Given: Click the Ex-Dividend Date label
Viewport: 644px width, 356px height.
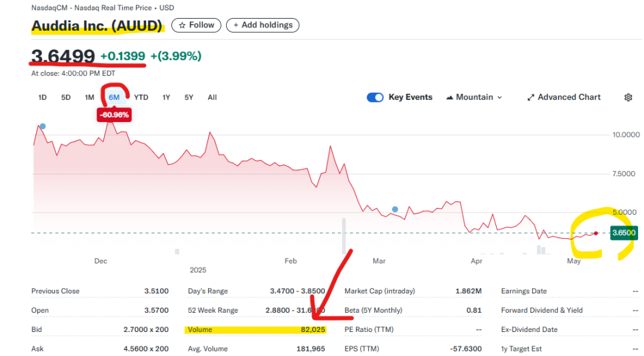Looking at the screenshot, I should coord(529,330).
